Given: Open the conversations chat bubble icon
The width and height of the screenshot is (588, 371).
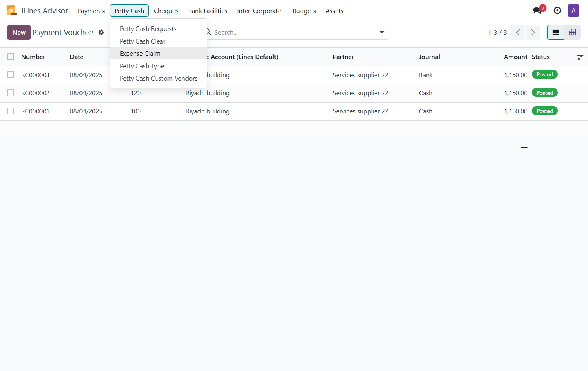Looking at the screenshot, I should click(x=538, y=11).
